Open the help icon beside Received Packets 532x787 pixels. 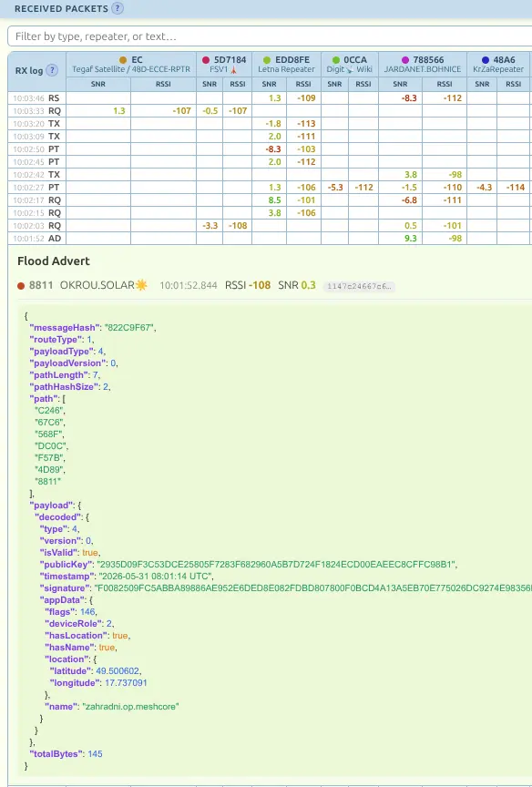coord(118,8)
